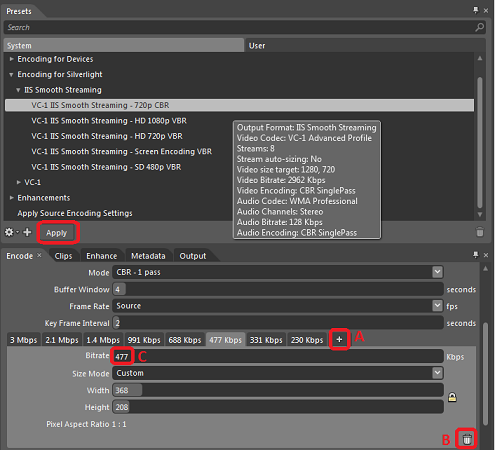This screenshot has width=495, height=450.
Task: Select the 991 Kbps stream tab
Action: 144,340
